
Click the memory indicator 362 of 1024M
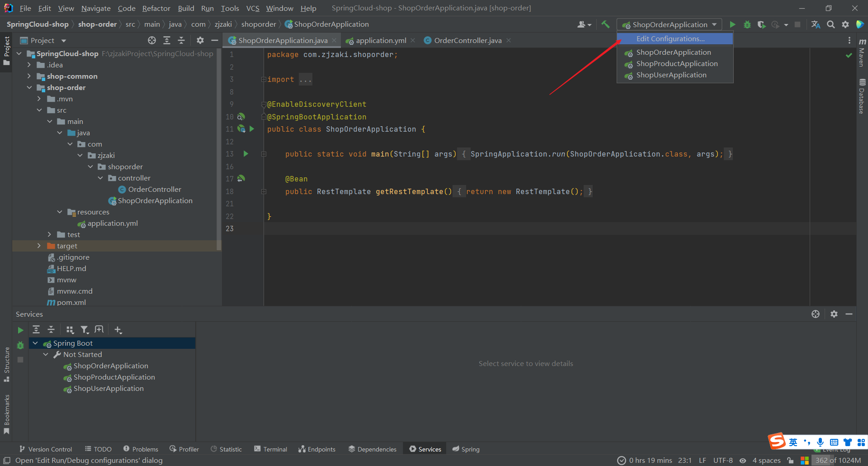coord(838,460)
